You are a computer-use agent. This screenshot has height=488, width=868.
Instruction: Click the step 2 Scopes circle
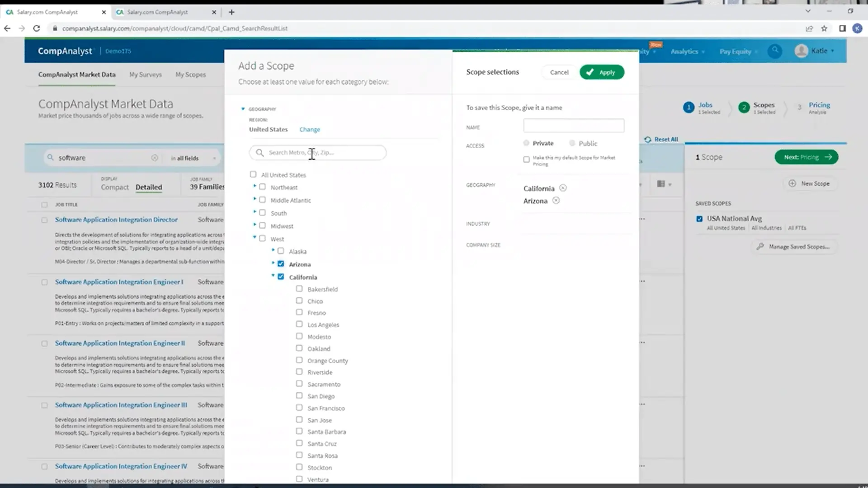[744, 108]
